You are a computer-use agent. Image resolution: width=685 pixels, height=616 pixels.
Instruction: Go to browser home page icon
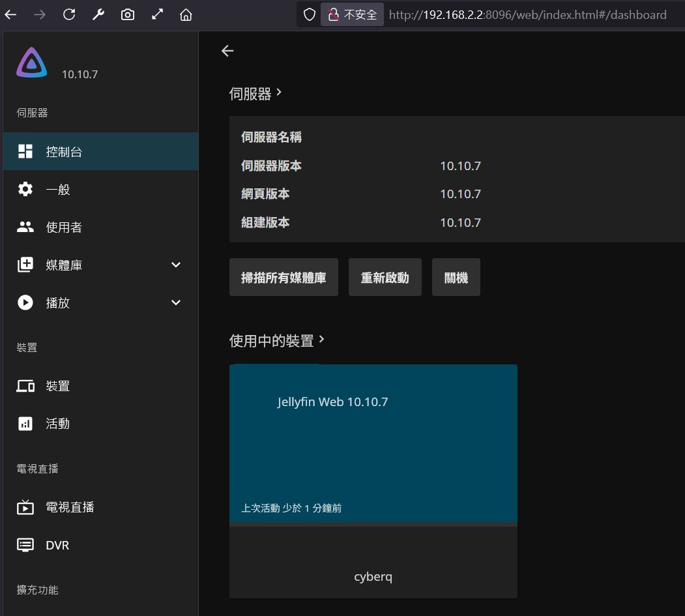coord(186,15)
